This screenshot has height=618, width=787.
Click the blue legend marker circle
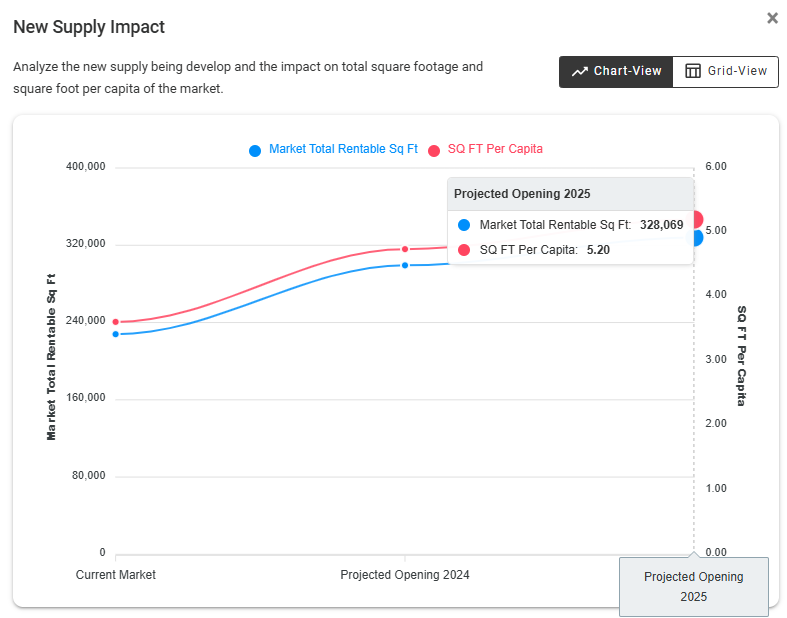tap(255, 150)
